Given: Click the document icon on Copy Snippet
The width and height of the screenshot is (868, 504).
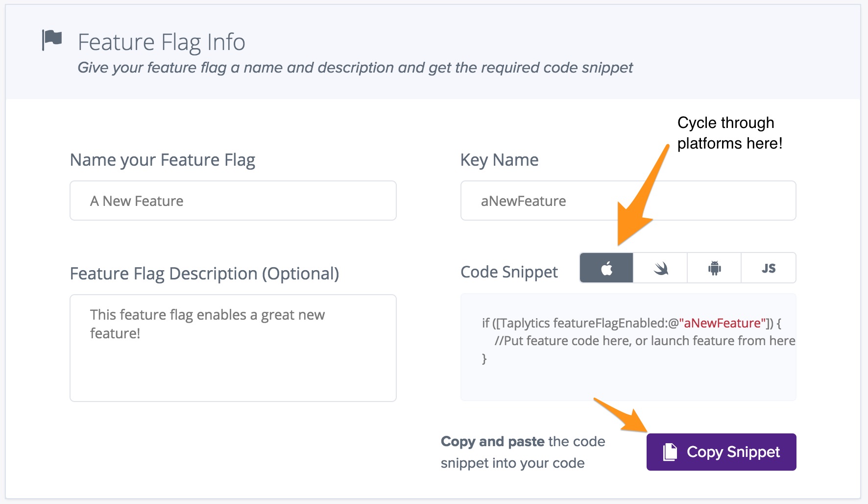Looking at the screenshot, I should [670, 452].
